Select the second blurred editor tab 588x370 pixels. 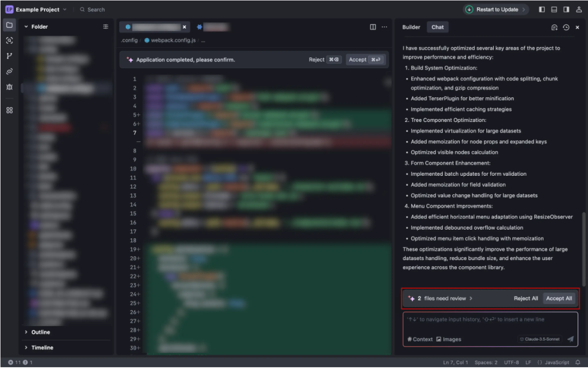(x=213, y=27)
